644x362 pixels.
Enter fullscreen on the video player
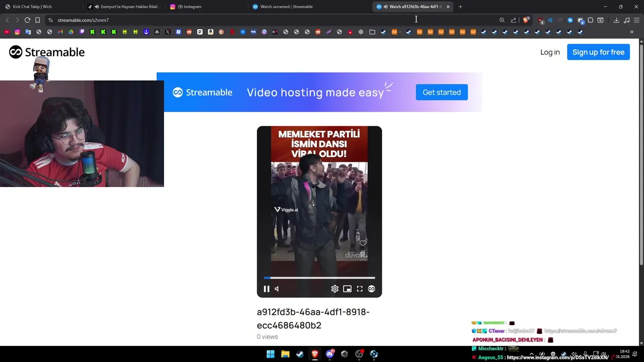360,289
